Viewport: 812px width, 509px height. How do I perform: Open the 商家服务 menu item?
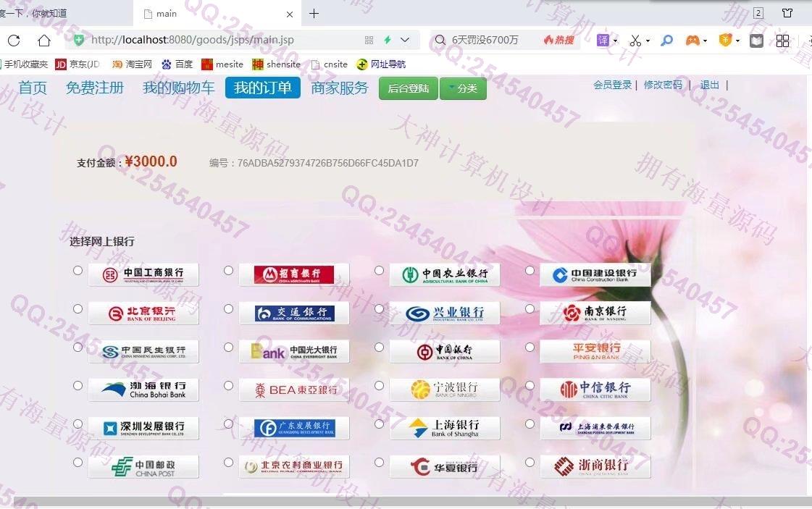click(340, 88)
